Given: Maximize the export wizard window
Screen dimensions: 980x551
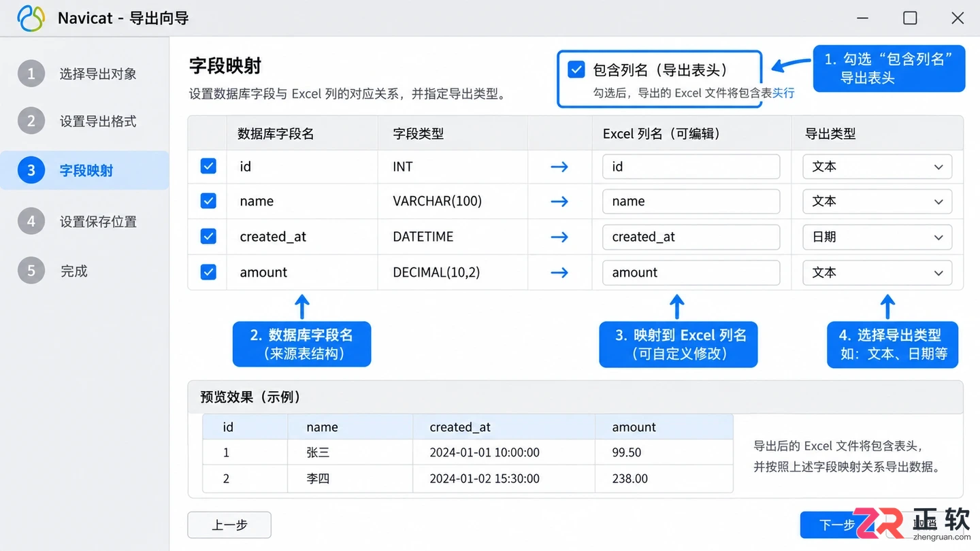Looking at the screenshot, I should point(910,18).
